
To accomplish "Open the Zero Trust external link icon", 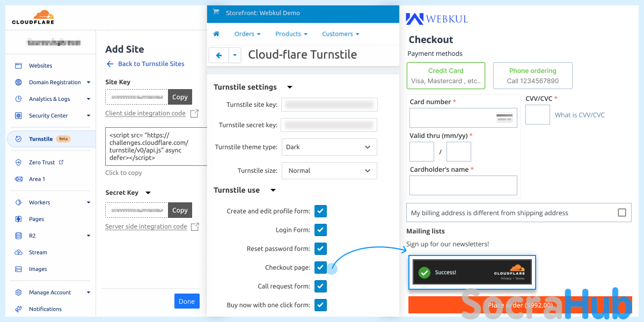I will [x=61, y=162].
